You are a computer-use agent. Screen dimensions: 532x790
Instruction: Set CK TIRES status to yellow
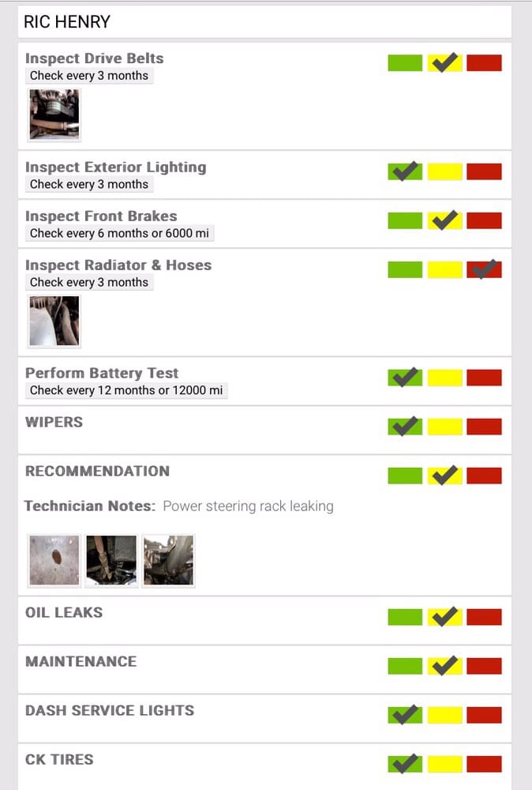445,764
